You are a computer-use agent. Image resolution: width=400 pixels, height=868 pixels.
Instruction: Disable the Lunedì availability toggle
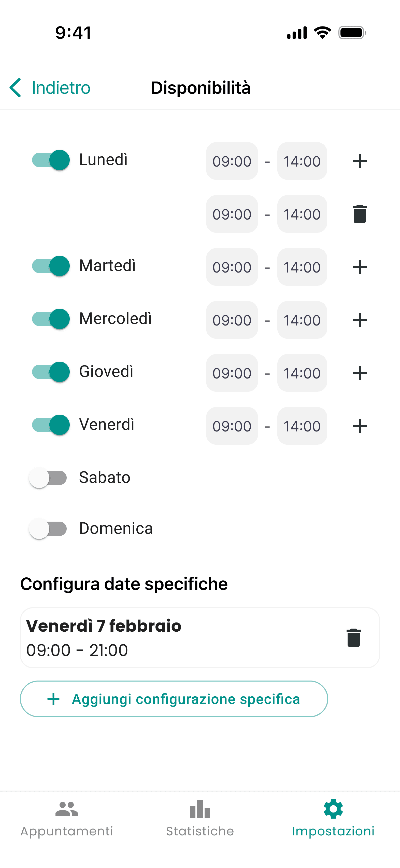tap(51, 160)
